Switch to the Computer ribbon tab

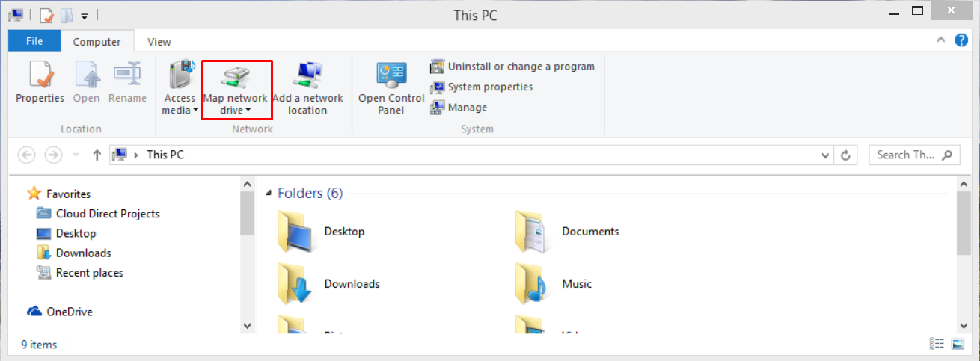(97, 42)
